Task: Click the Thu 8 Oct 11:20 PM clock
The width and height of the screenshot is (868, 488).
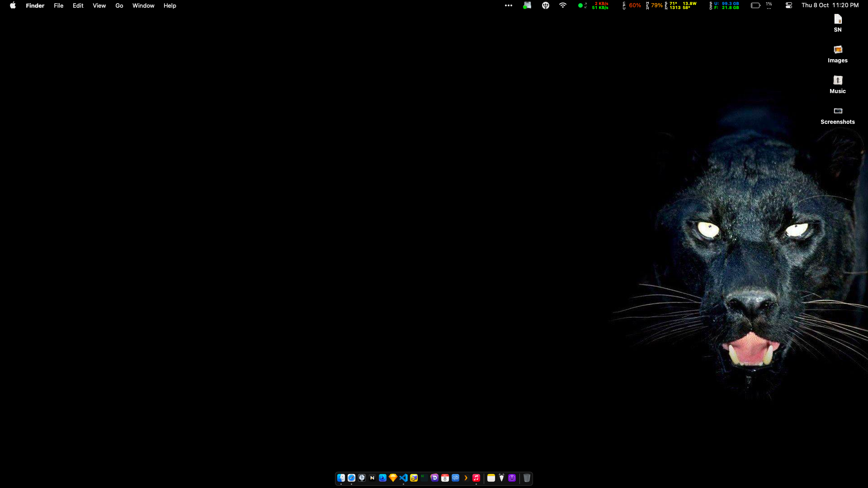Action: point(830,5)
